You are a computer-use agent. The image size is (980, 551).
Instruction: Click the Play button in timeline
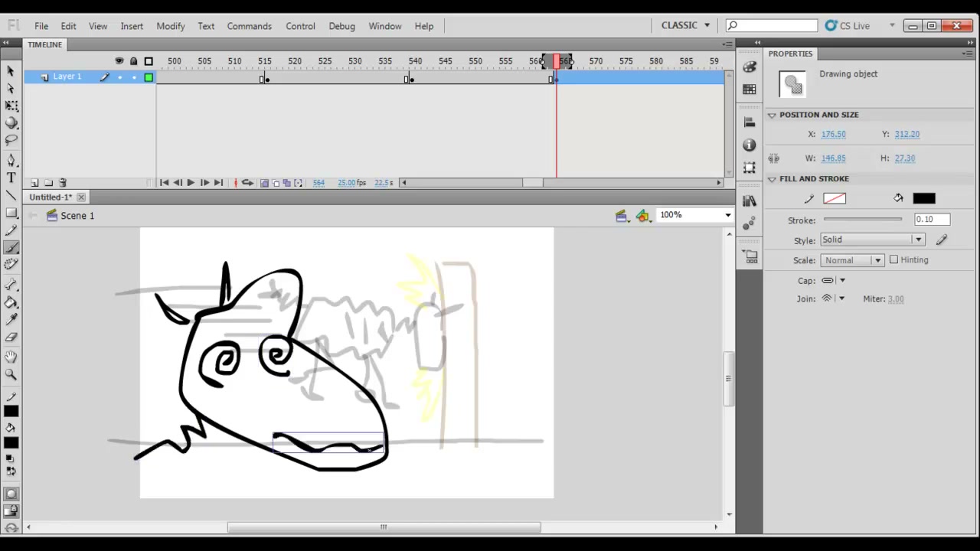coord(191,183)
